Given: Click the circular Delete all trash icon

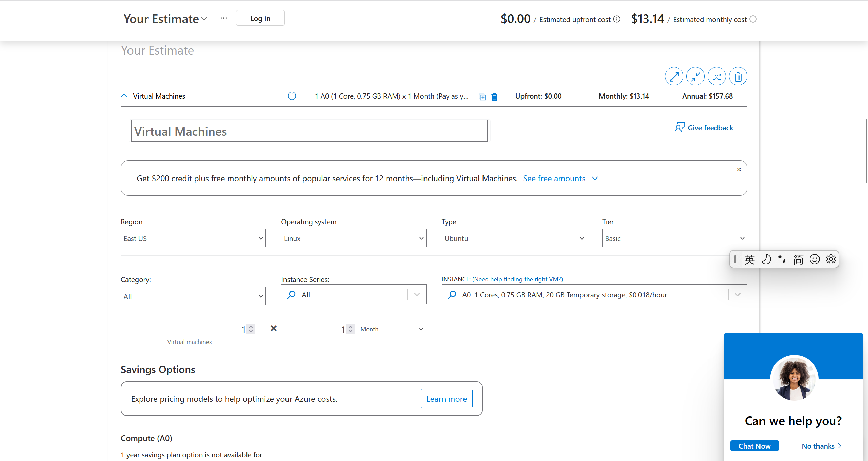Looking at the screenshot, I should pos(738,77).
